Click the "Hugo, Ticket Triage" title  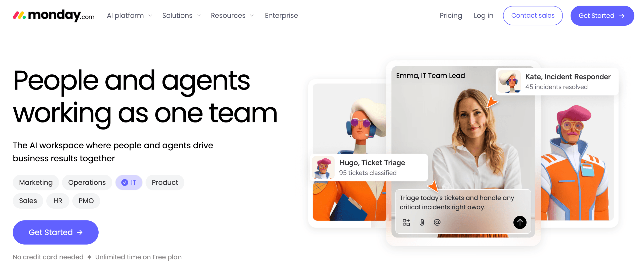tap(372, 163)
